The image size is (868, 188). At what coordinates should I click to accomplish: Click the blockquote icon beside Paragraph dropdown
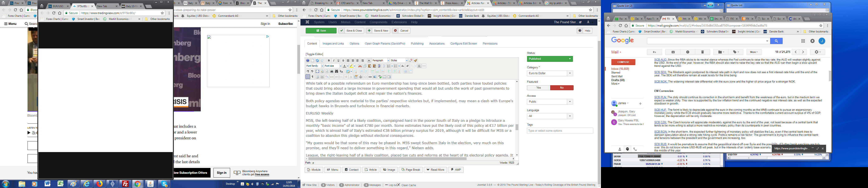click(369, 61)
